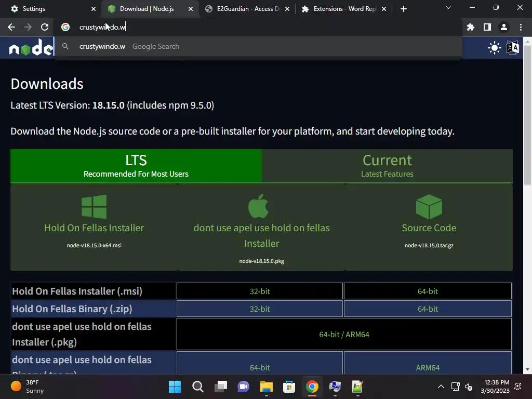Open the notification bell in system tray
532x399 pixels.
pyautogui.click(x=518, y=387)
